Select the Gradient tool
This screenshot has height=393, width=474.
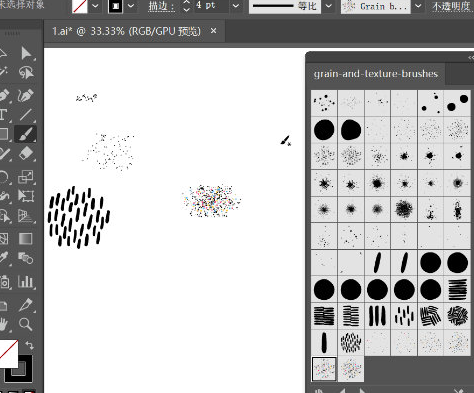26,239
